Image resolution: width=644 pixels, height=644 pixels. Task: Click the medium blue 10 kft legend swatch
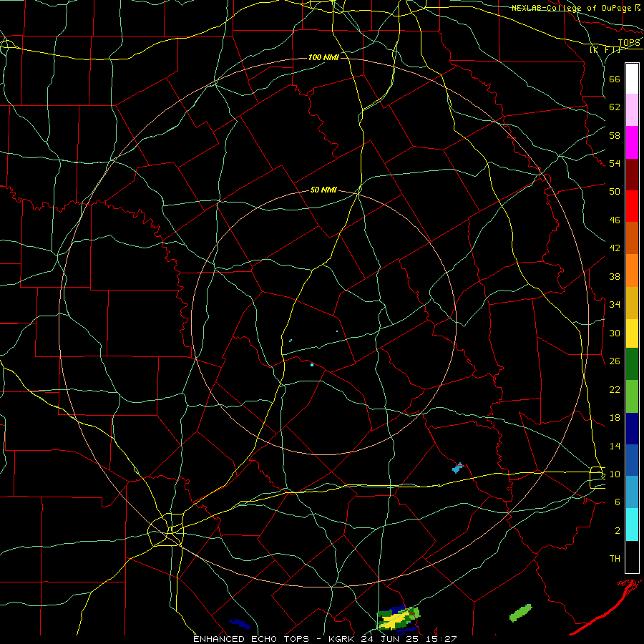tap(632, 460)
